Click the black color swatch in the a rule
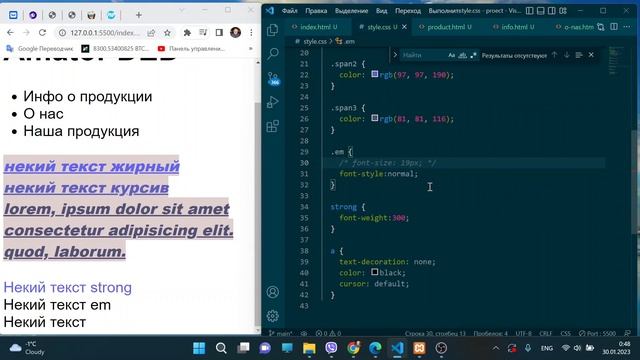This screenshot has width=640, height=360. 374,272
